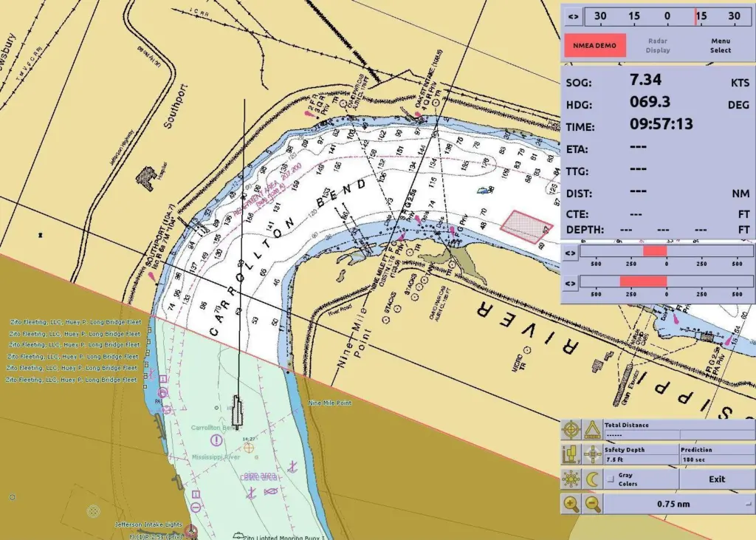Viewport: 756px width, 540px height.
Task: Click the DEPTH row in data panel
Action: coord(658,230)
